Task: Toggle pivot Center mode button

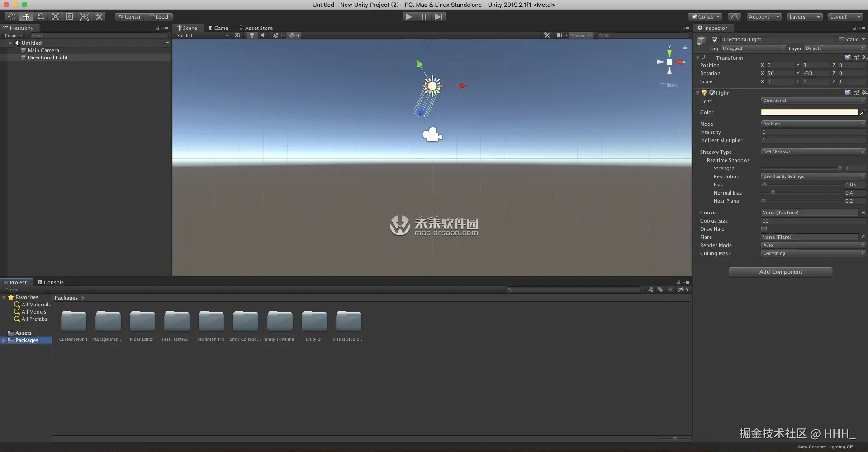Action: tap(129, 17)
